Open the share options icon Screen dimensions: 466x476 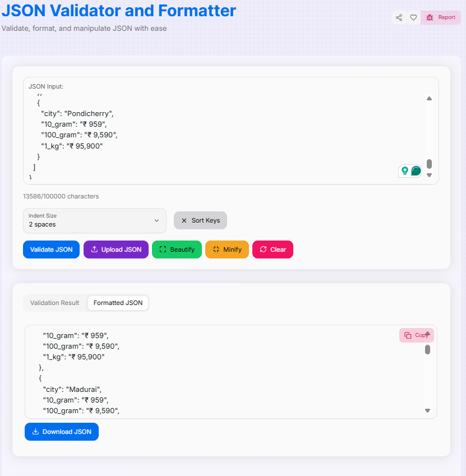[x=399, y=17]
